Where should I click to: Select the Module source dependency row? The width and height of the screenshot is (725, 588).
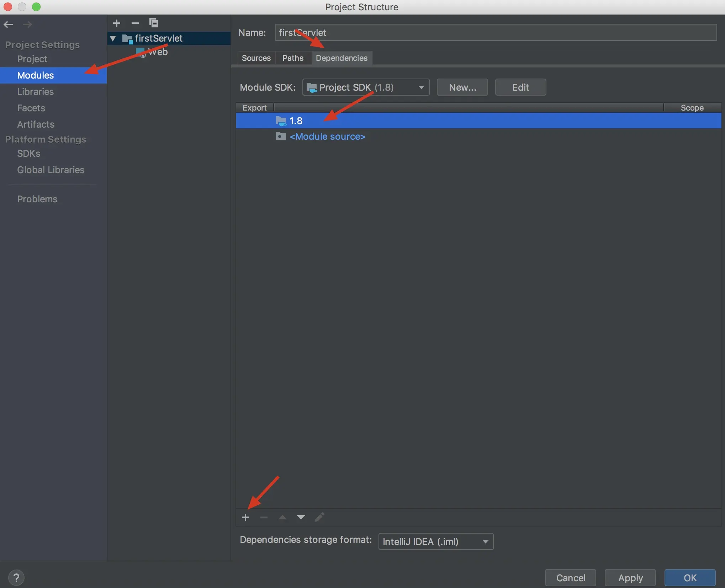(327, 137)
